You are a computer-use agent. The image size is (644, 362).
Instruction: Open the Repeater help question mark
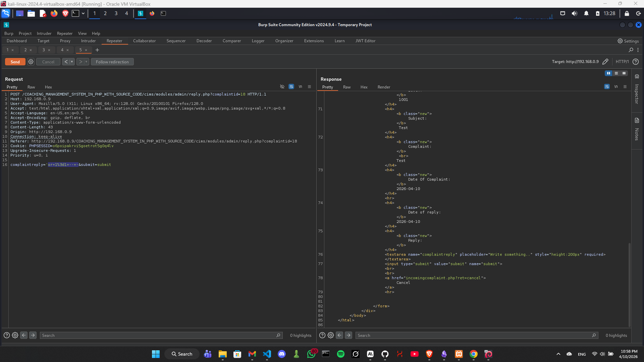point(636,62)
